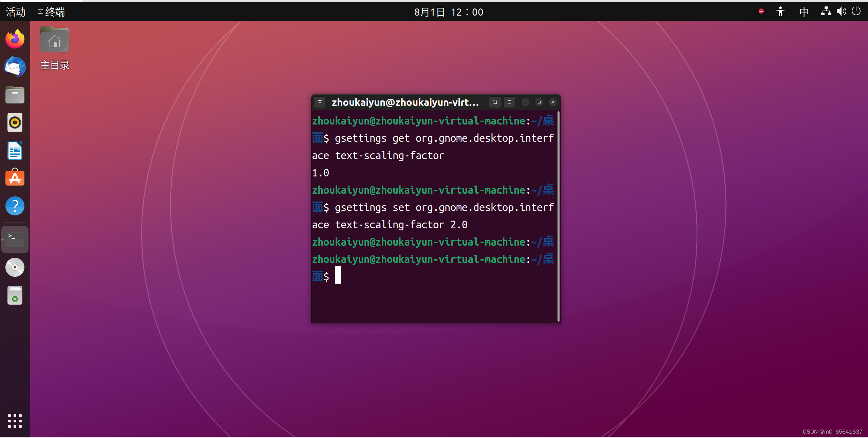This screenshot has width=868, height=438.
Task: Open the date and time calendar dropdown
Action: [448, 12]
